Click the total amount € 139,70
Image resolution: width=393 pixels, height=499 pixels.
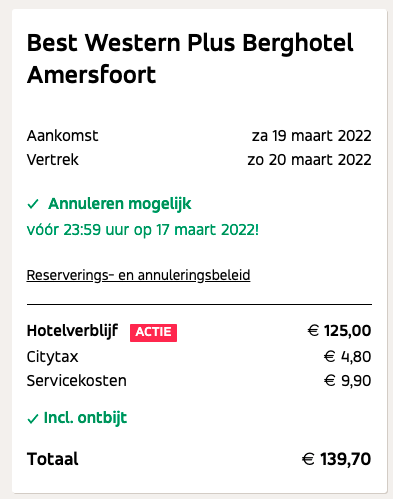[x=336, y=459]
